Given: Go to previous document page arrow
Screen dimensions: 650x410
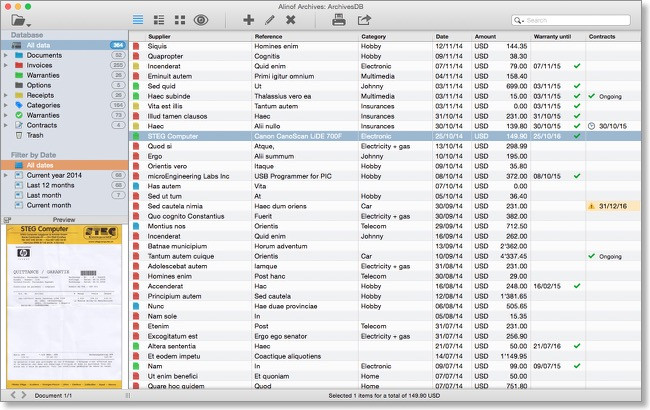Looking at the screenshot, I should coord(13,395).
